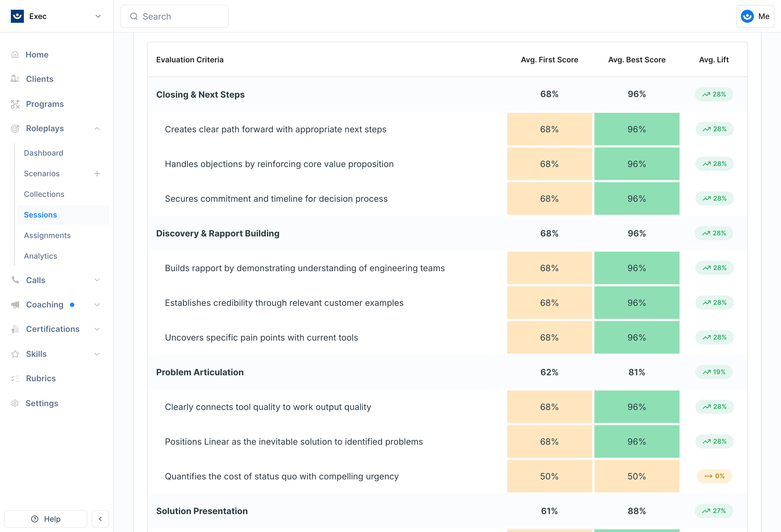Click the Clients people icon
The height and width of the screenshot is (532, 781).
(15, 79)
